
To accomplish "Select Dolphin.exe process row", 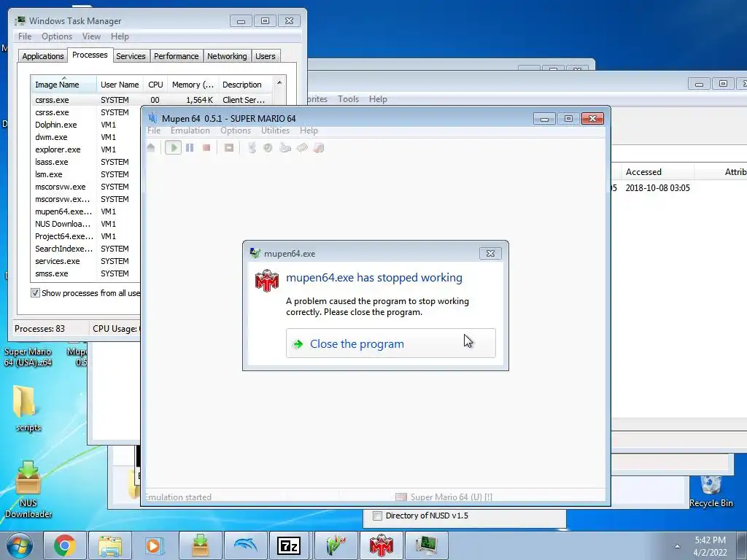I will pos(85,125).
